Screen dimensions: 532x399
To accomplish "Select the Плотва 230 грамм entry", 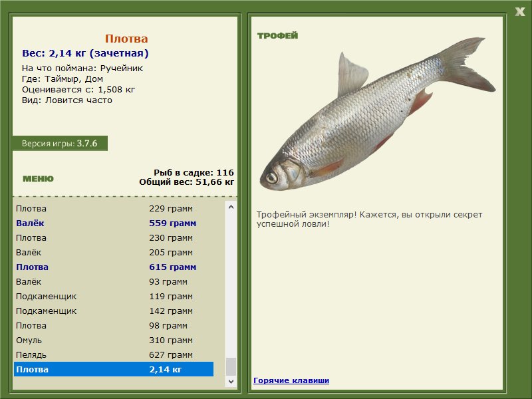I will (x=114, y=238).
